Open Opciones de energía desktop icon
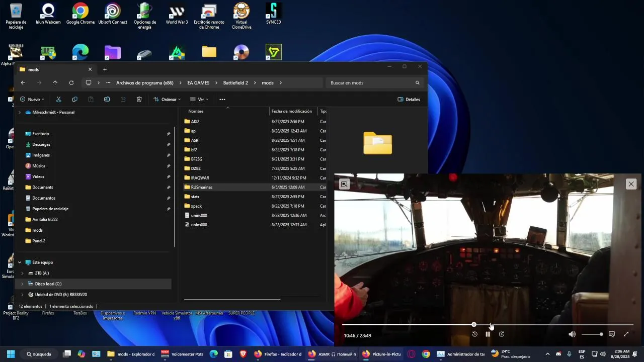Screen dimensions: 644x362 (144, 16)
